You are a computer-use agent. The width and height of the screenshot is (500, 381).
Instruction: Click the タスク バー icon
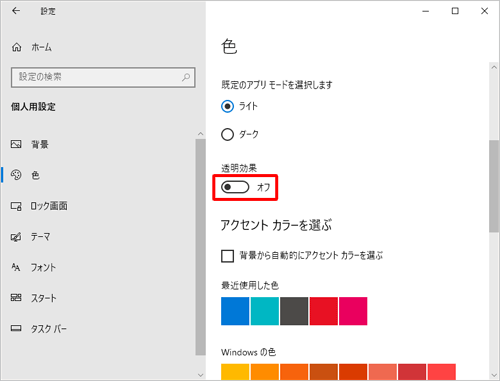(x=16, y=328)
